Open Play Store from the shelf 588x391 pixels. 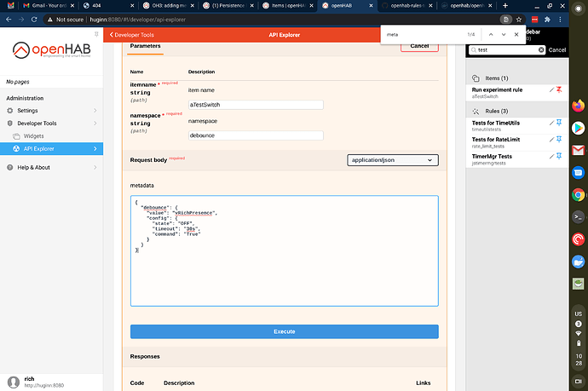tap(579, 129)
